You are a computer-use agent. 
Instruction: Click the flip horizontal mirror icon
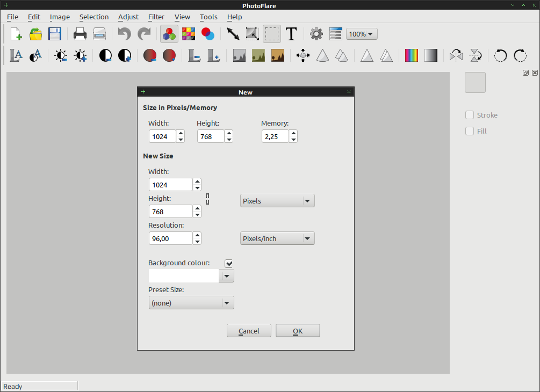click(456, 55)
